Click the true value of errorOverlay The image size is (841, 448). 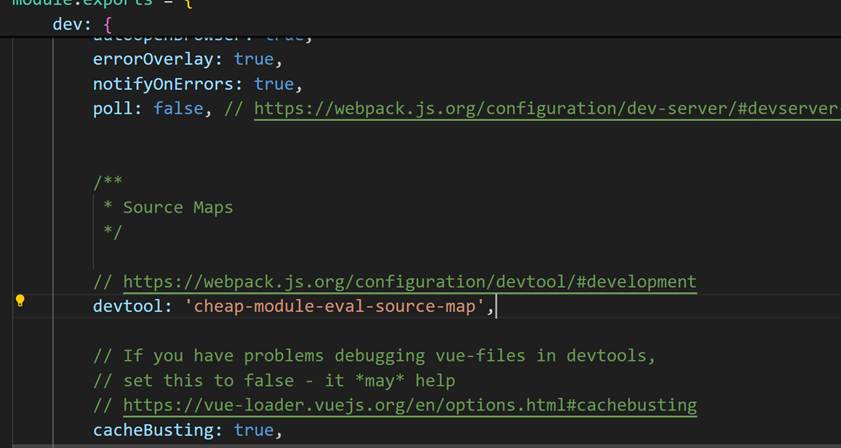point(254,59)
